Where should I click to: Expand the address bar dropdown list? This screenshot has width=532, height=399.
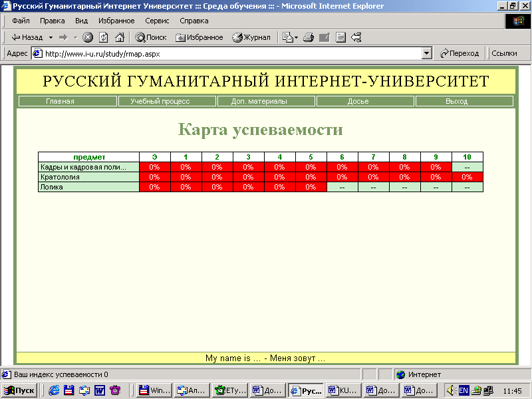pyautogui.click(x=426, y=54)
